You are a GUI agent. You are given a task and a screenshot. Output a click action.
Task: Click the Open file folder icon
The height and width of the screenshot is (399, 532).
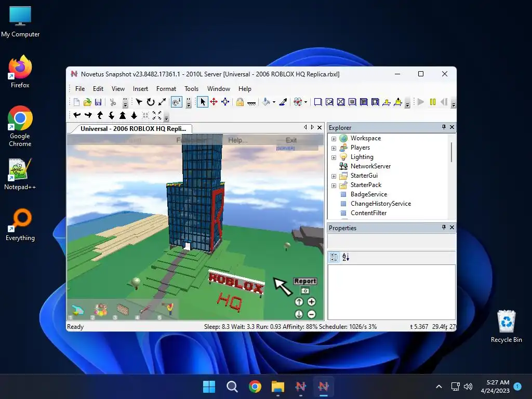87,102
